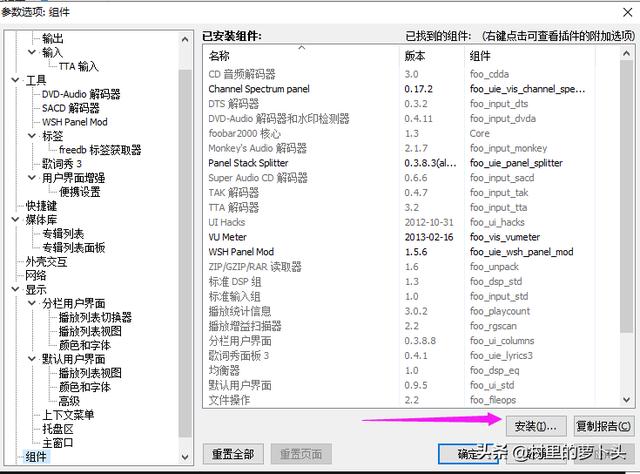Viewport: 640px width, 474px height.
Task: Click component list scrollbar up arrow
Action: (x=627, y=53)
